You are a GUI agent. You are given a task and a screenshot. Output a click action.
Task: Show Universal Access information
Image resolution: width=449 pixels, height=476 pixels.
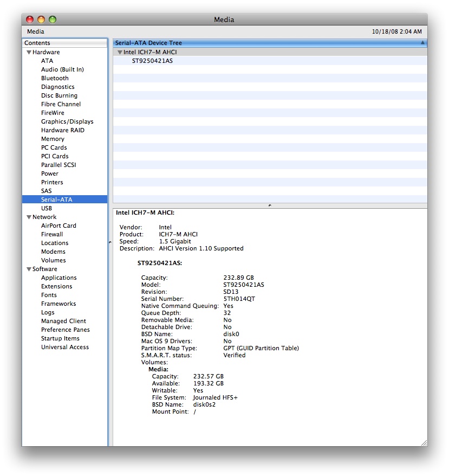[65, 347]
